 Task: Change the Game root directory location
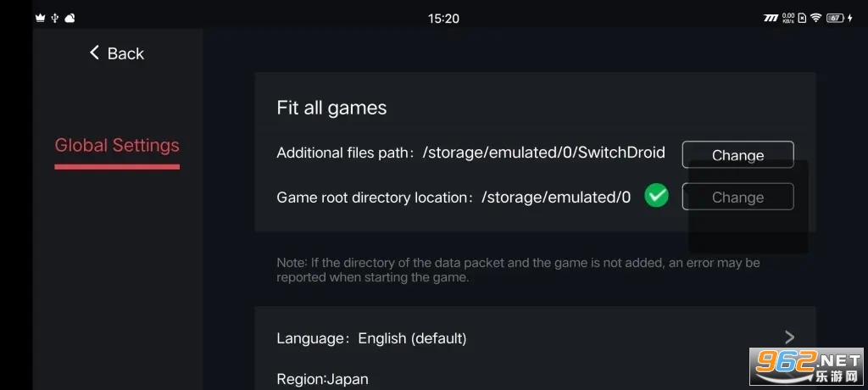737,197
